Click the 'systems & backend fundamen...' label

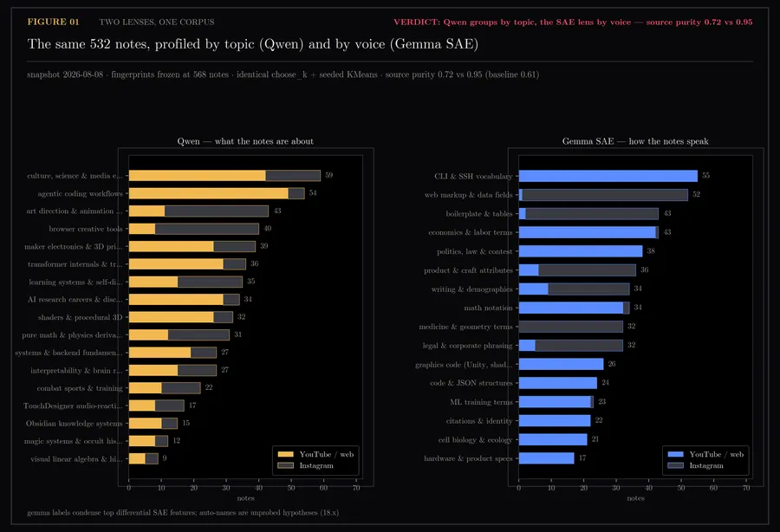point(68,353)
